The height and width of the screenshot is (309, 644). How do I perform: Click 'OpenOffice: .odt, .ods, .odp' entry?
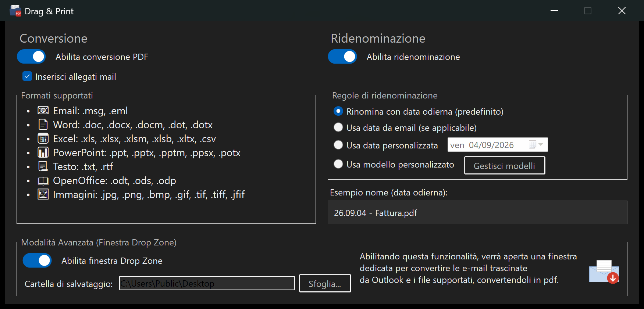coord(115,180)
